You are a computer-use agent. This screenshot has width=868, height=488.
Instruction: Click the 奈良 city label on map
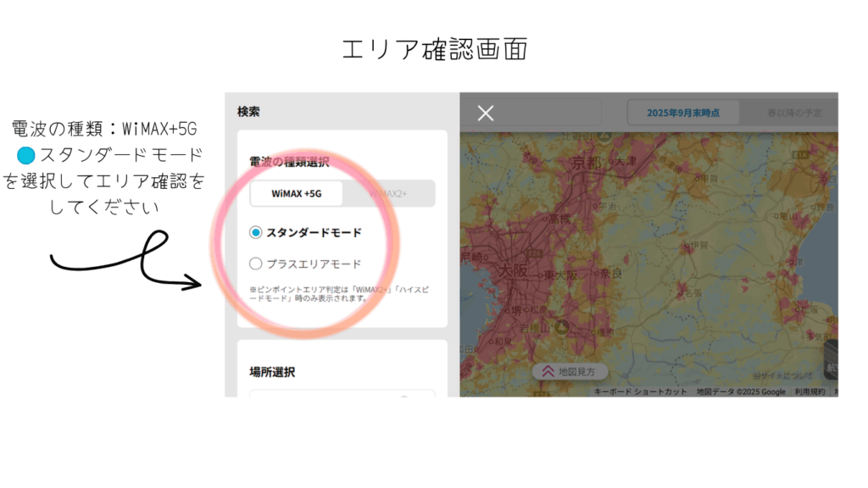610,273
